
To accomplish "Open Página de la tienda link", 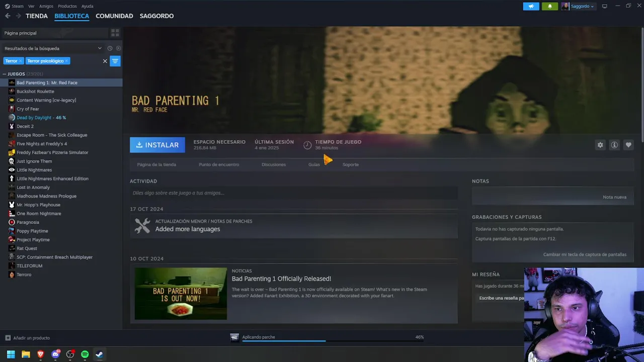I will (x=156, y=164).
